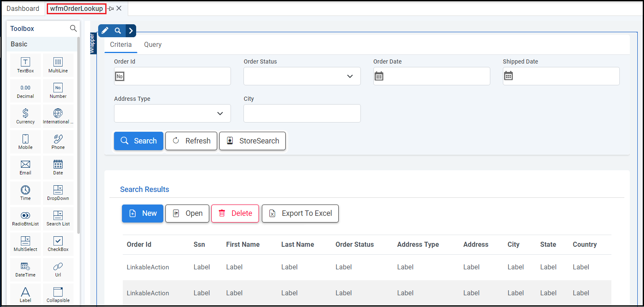Select the CheckBox control in Toolbox

[58, 243]
